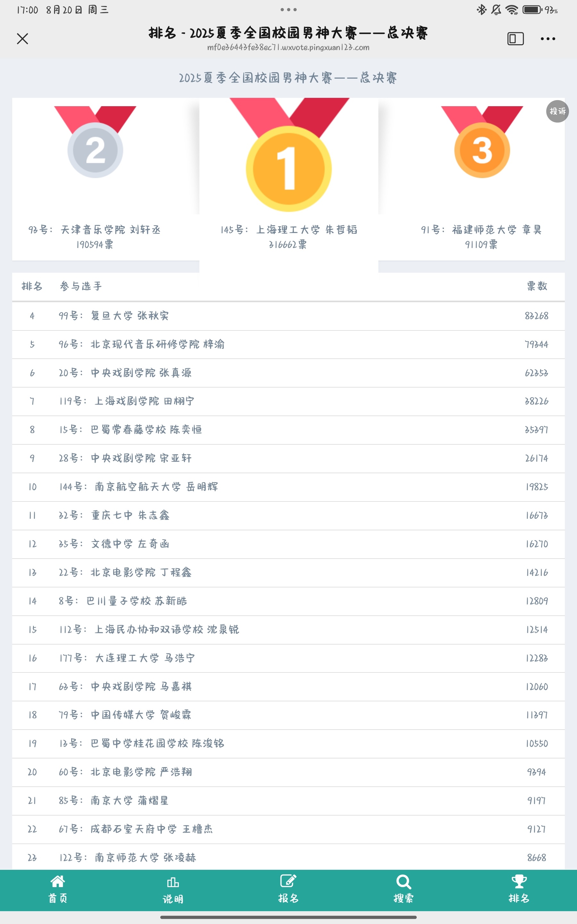Viewport: 577px width, 924px height.
Task: Open the three-dot more options menu
Action: pos(548,38)
